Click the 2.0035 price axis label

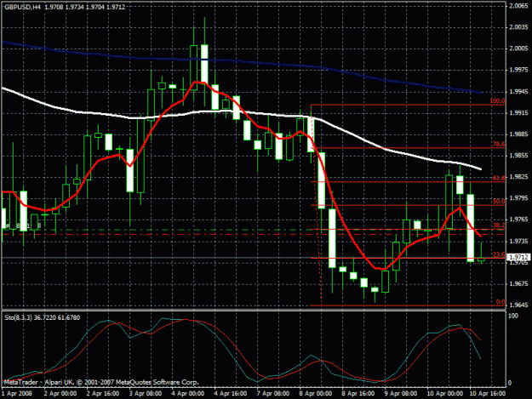pyautogui.click(x=518, y=27)
